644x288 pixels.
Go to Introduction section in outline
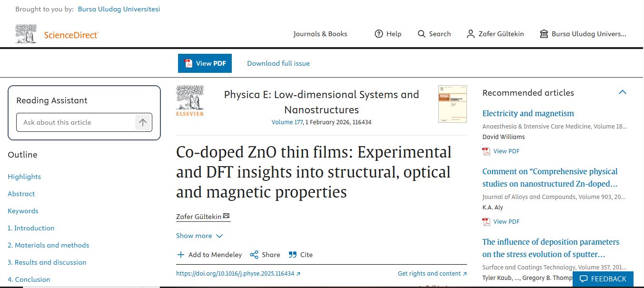pyautogui.click(x=31, y=228)
